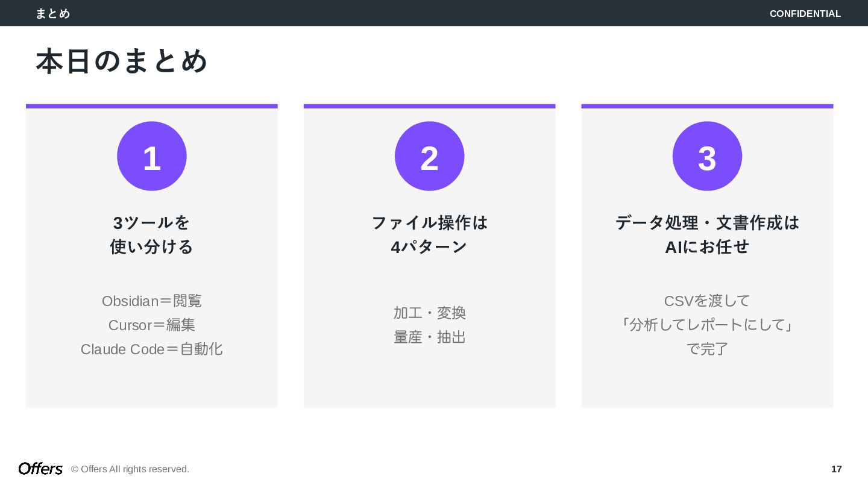Click the purple circle numbered 3
The width and height of the screenshot is (868, 488).
(x=707, y=156)
